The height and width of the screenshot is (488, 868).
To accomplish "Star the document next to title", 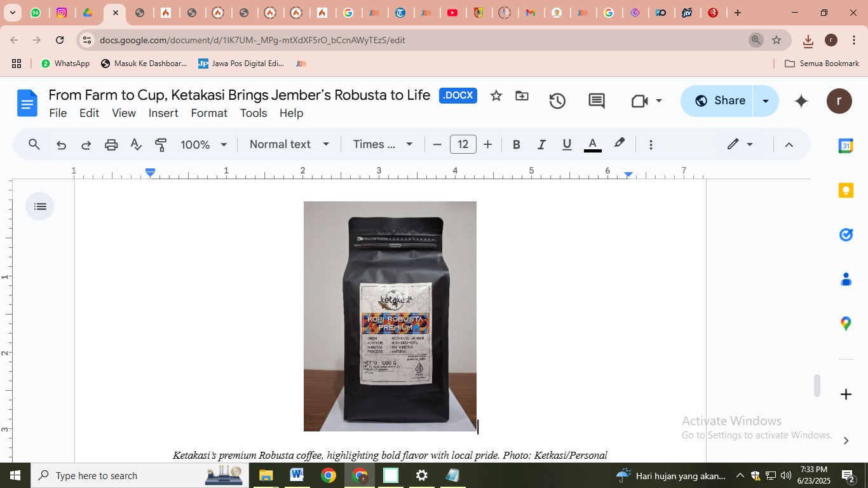I will pyautogui.click(x=496, y=96).
